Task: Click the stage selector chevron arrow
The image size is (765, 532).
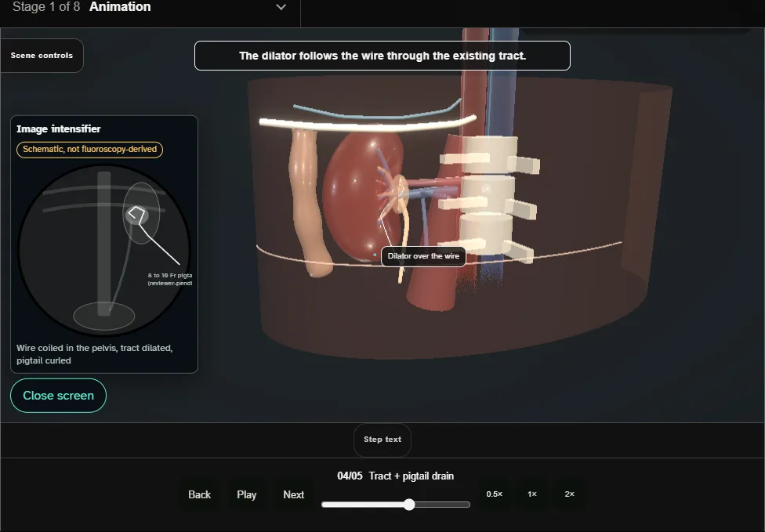Action: 281,7
